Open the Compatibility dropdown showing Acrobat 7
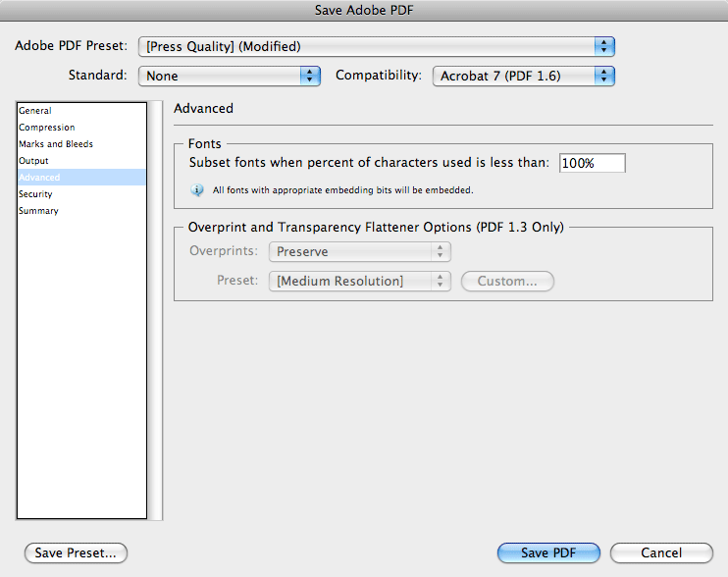The height and width of the screenshot is (577, 728). (524, 76)
